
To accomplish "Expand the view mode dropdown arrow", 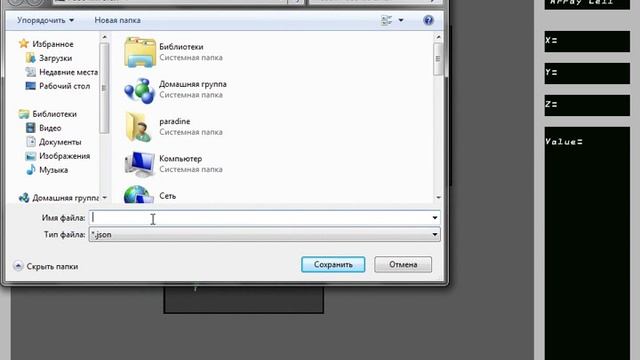I will click(401, 20).
